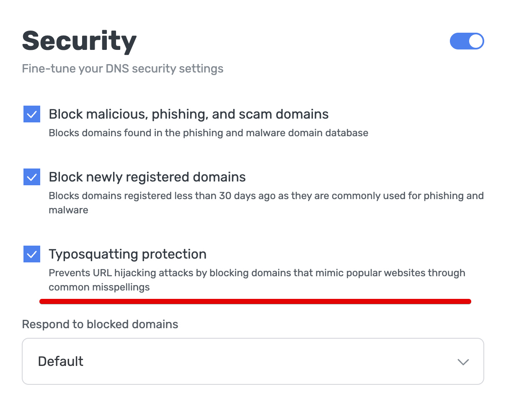Toggle the blue Security switch on top right
This screenshot has height=420, width=506.
point(467,41)
